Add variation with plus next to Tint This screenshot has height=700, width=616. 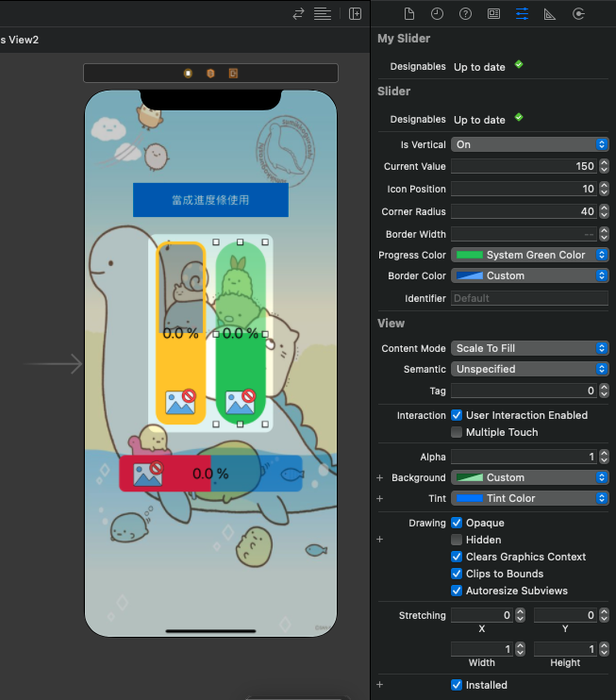point(380,498)
